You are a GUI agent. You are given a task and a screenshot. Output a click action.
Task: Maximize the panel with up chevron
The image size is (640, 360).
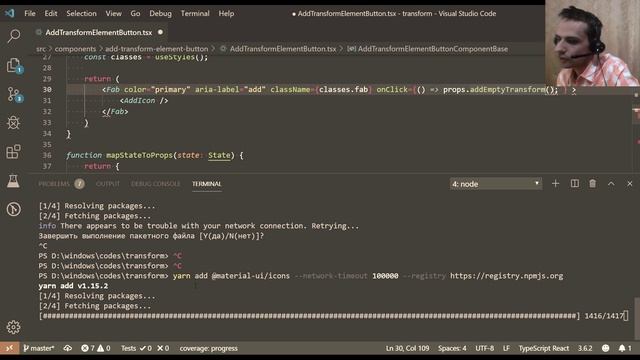(x=611, y=184)
